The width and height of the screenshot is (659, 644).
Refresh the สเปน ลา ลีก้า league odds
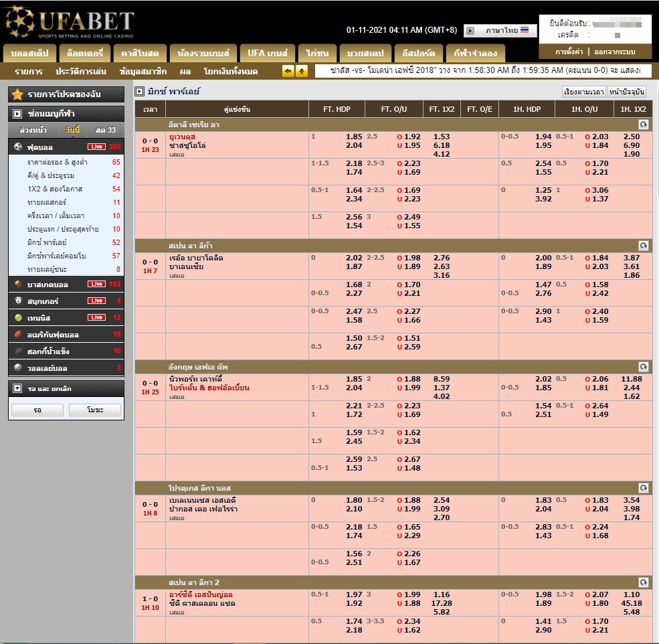[644, 246]
